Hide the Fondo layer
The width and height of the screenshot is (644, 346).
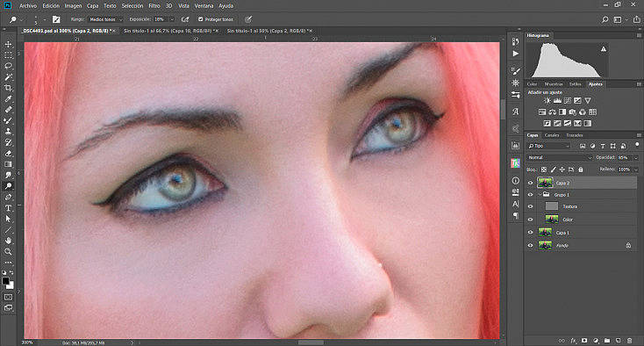pos(530,245)
